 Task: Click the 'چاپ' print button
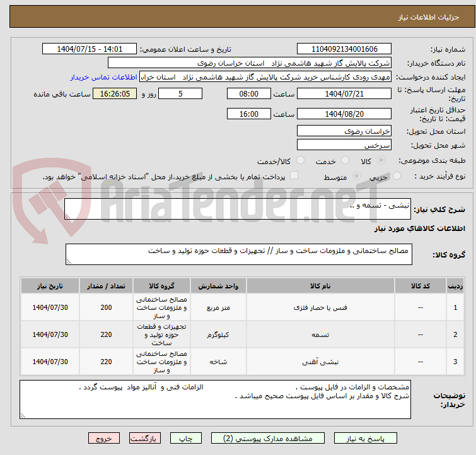point(186,438)
